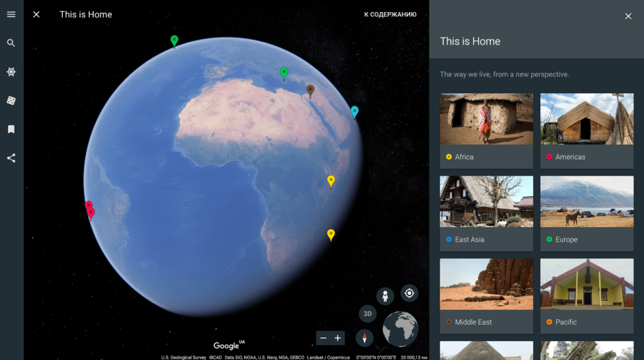
Task: Click the fly to my location button
Action: [409, 293]
